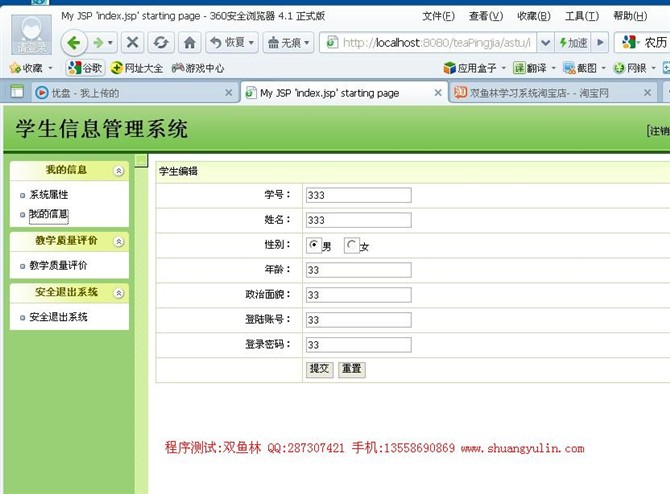Click the 收藏 favorites star button
This screenshot has width=670, height=494.
[x=26, y=68]
